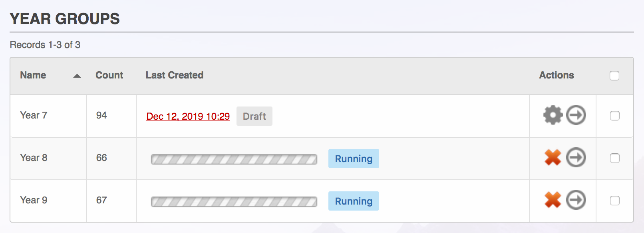Screen dimensions: 644x233
Task: Click the Draft status badge
Action: pos(254,116)
